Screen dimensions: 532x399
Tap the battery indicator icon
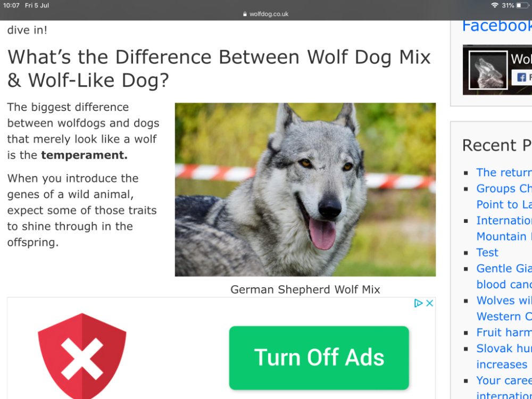point(522,5)
